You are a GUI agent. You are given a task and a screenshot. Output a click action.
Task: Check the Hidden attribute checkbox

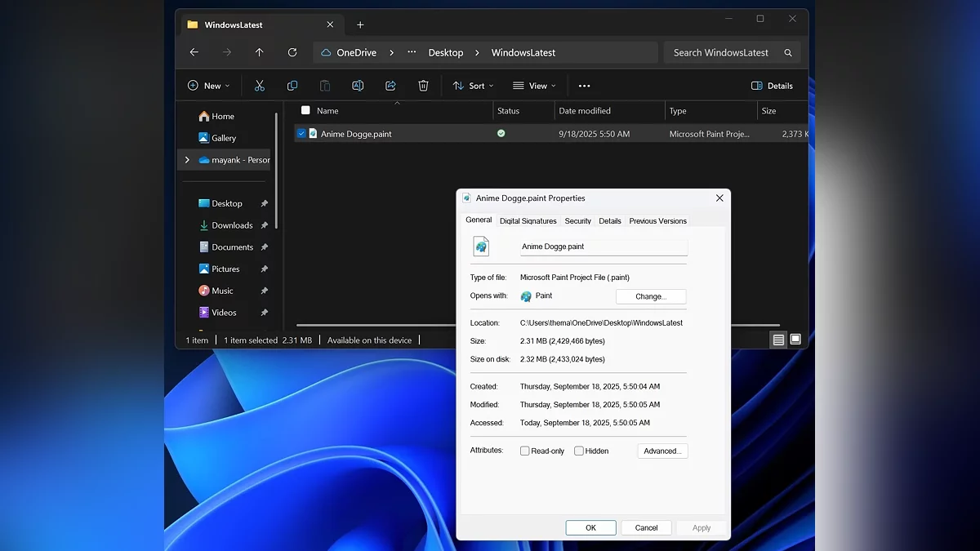[579, 451]
